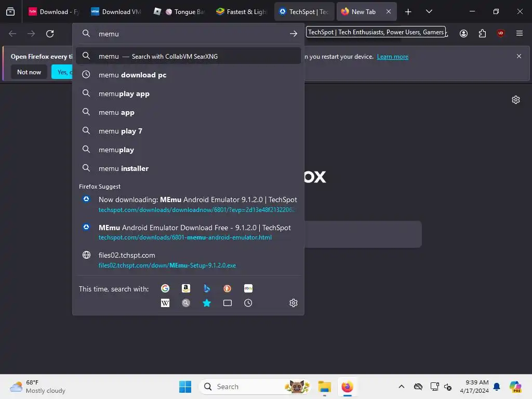Choose suggestion memuplay app

point(188,94)
